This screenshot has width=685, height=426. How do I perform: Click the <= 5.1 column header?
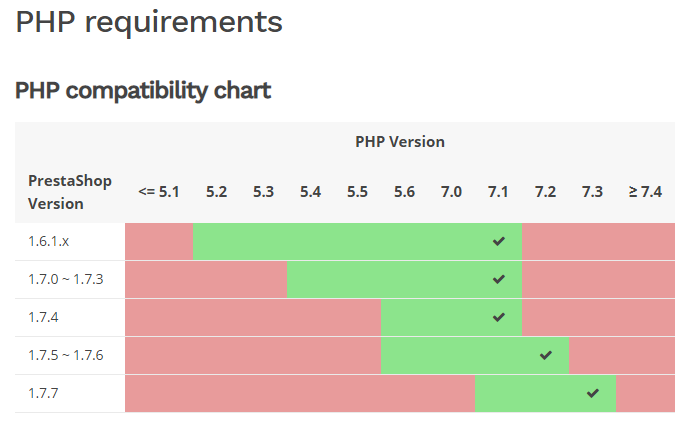(159, 192)
